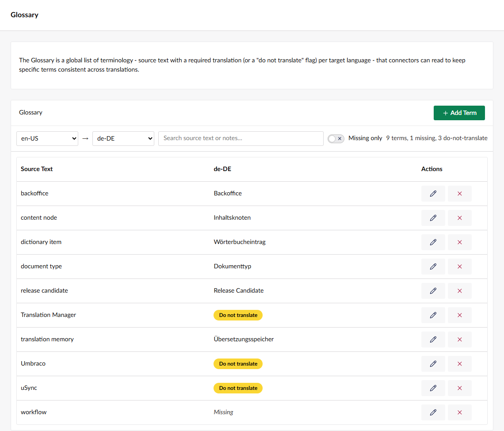Select the Inhaltsknoten translation cell
Screen dimensions: 504x431
coord(232,217)
